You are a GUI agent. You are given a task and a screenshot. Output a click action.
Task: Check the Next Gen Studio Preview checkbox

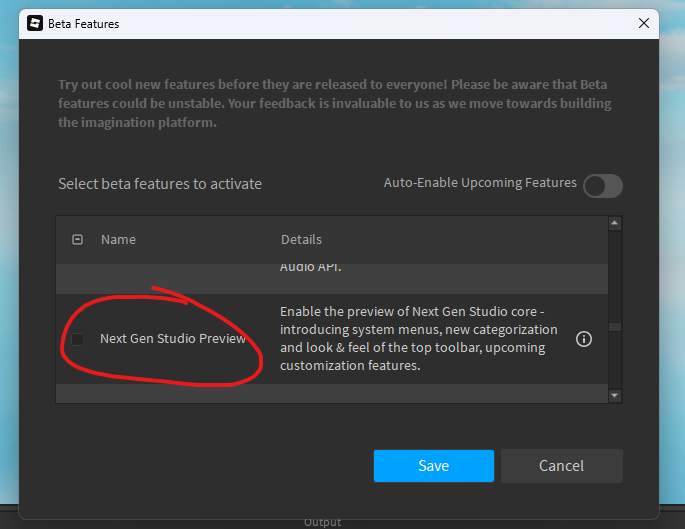[77, 339]
